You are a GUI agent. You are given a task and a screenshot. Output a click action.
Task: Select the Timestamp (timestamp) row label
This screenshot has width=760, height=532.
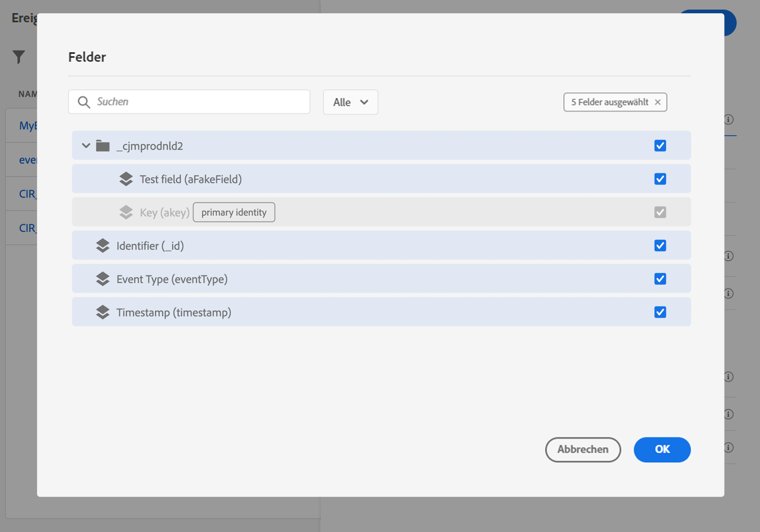point(174,313)
